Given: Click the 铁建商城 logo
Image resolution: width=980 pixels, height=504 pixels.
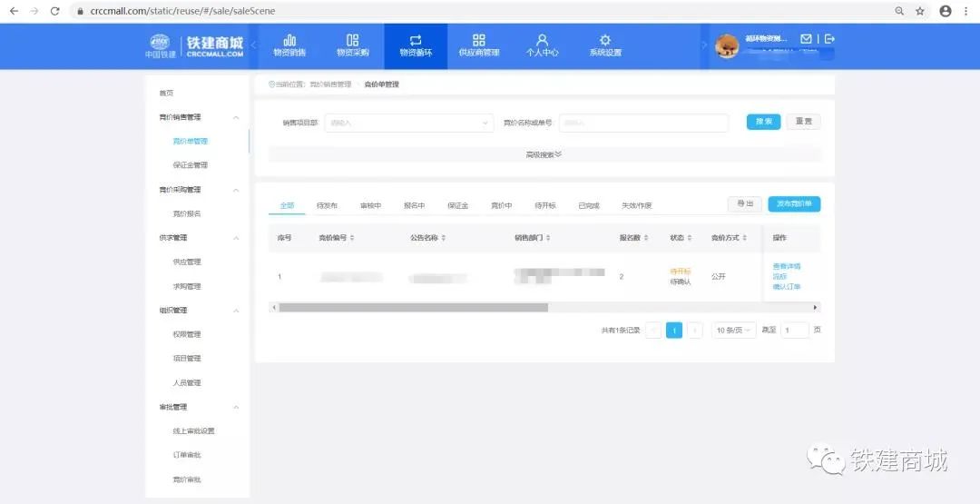Looking at the screenshot, I should tap(194, 46).
